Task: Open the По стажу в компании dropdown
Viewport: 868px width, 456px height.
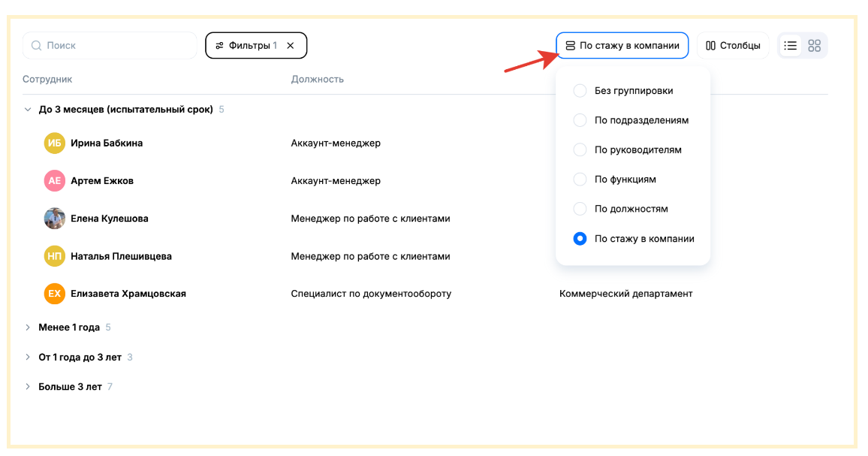Action: [x=622, y=46]
